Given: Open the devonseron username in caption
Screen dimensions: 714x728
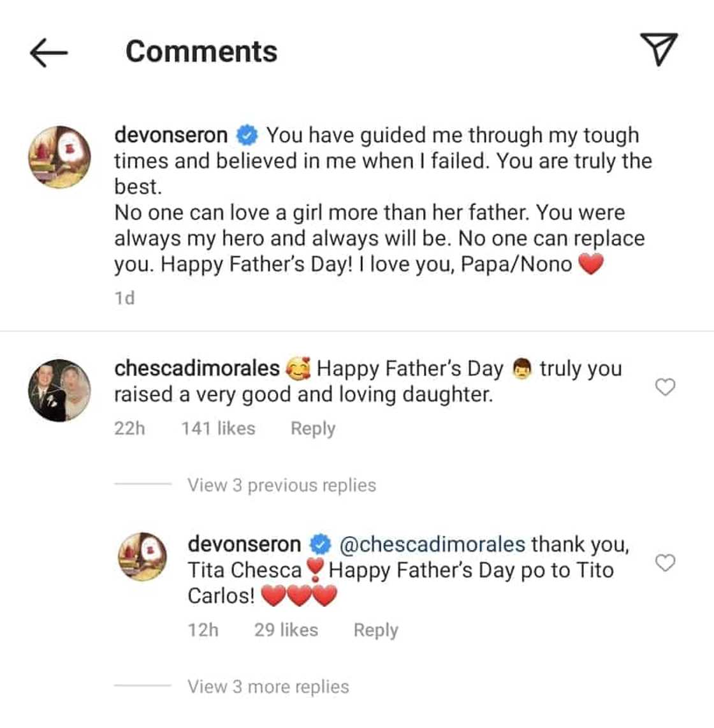Looking at the screenshot, I should click(170, 135).
